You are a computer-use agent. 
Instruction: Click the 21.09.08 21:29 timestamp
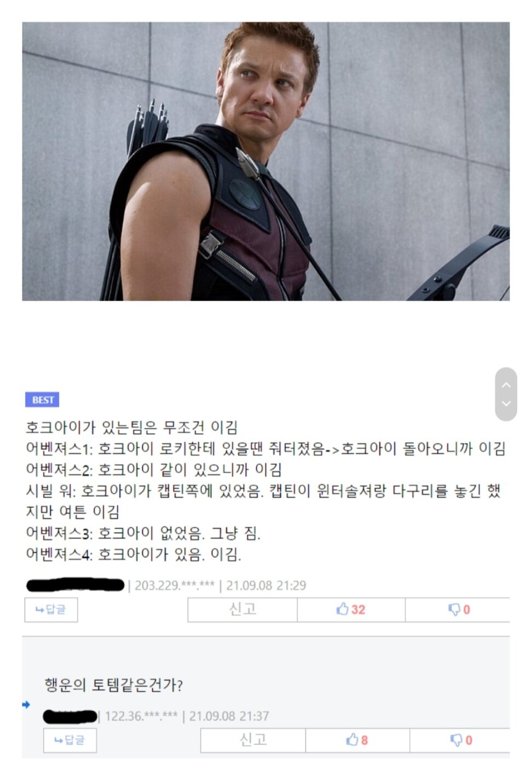(x=266, y=585)
